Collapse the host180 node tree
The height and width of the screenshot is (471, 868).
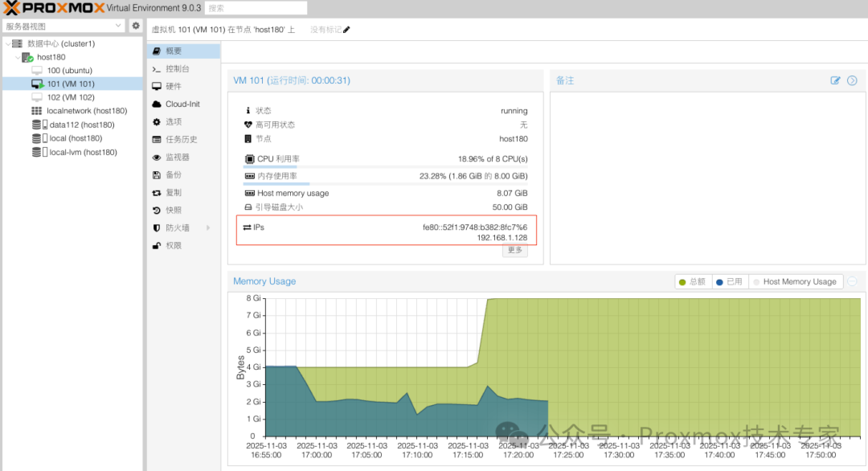click(x=18, y=58)
